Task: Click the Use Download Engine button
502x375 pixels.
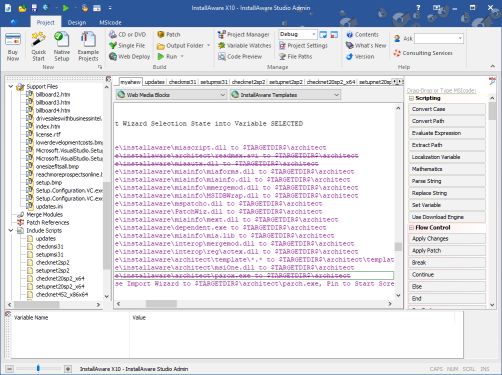Action: click(x=447, y=217)
